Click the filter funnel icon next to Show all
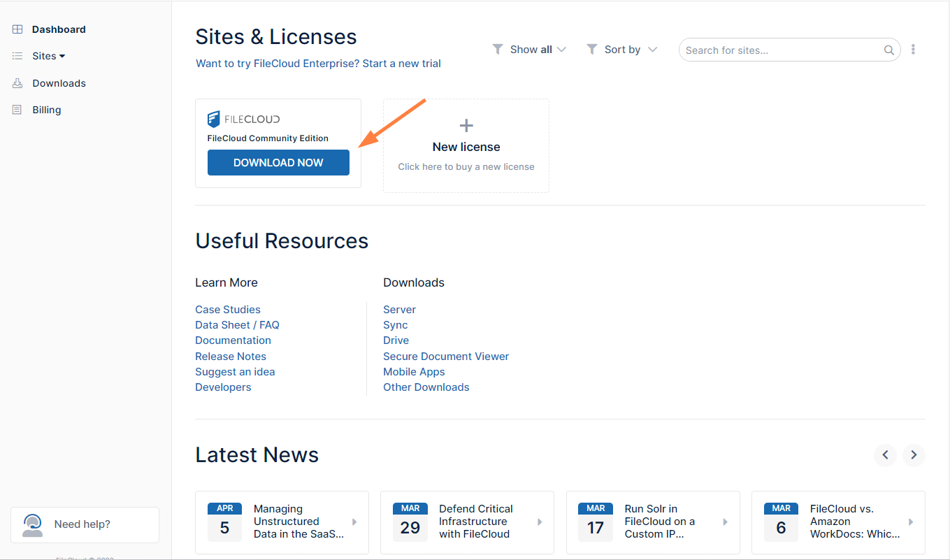This screenshot has width=950, height=560. coord(497,49)
